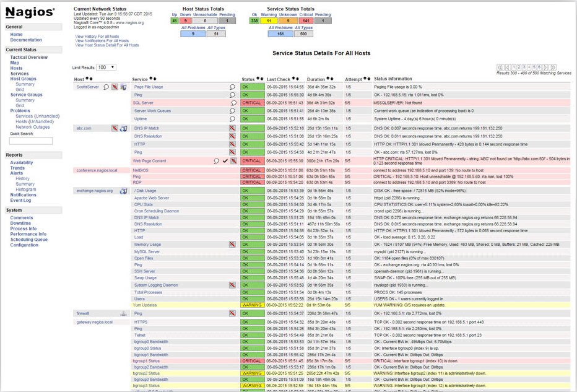This screenshot has height=392, width=577.
Task: Click green Ok services count 338
Action: pyautogui.click(x=254, y=21)
